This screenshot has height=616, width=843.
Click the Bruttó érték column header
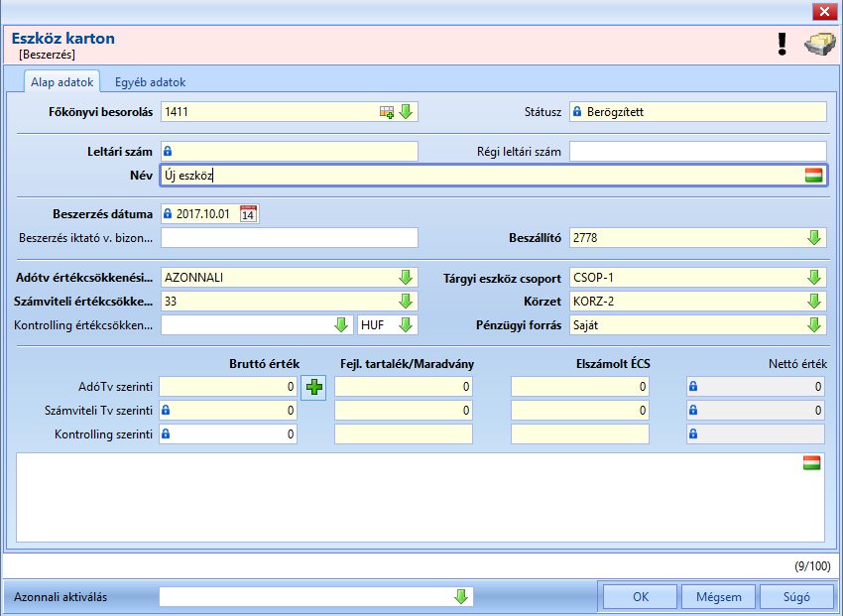(264, 364)
